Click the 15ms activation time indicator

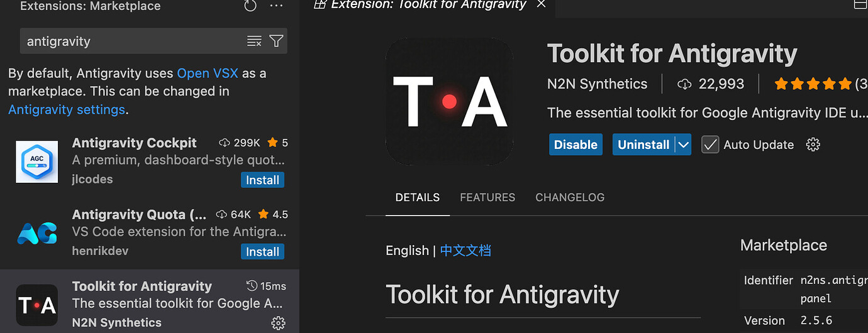266,286
